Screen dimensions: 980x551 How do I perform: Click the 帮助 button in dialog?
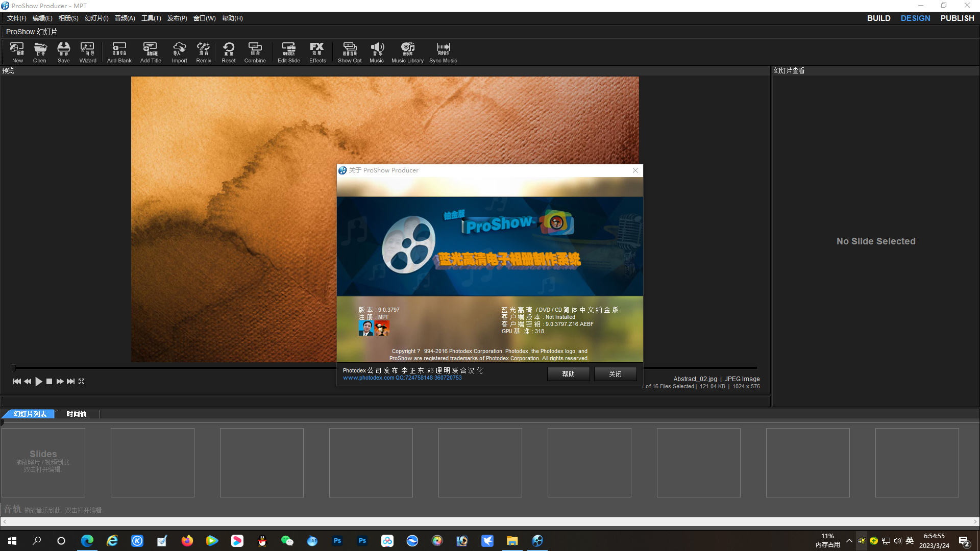click(569, 374)
